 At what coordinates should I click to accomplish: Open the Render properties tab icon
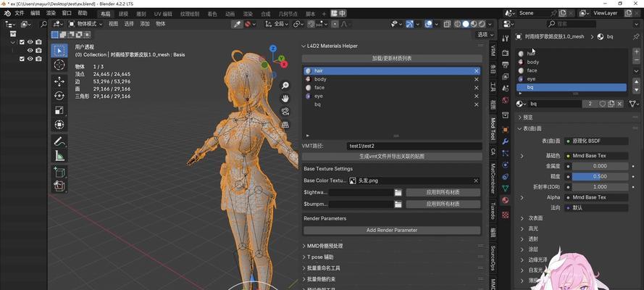[x=506, y=54]
